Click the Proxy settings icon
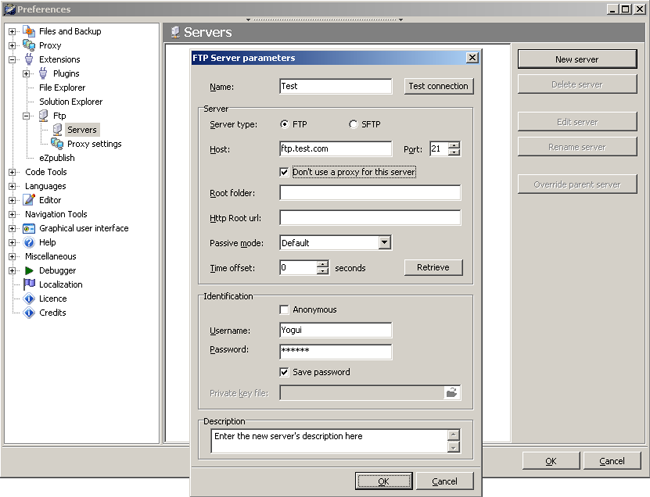Viewport: 650px width, 497px height. (x=57, y=144)
